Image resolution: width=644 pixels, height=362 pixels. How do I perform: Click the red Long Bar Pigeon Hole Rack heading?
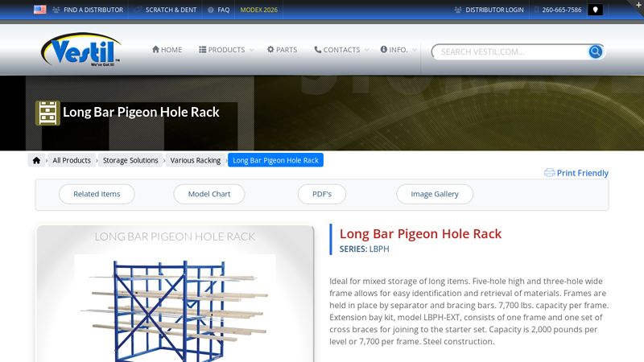(x=420, y=233)
